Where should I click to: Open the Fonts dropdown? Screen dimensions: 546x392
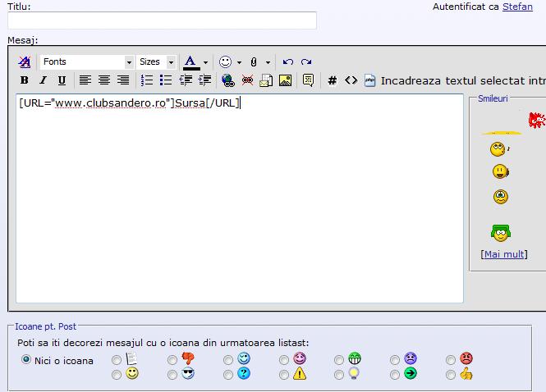pyautogui.click(x=129, y=62)
